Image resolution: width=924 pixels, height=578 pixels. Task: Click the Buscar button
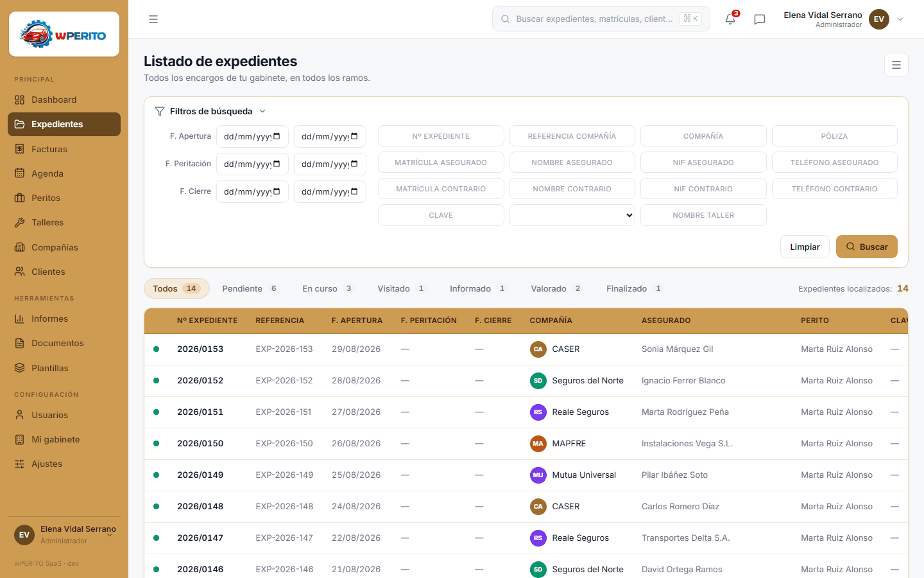[866, 247]
